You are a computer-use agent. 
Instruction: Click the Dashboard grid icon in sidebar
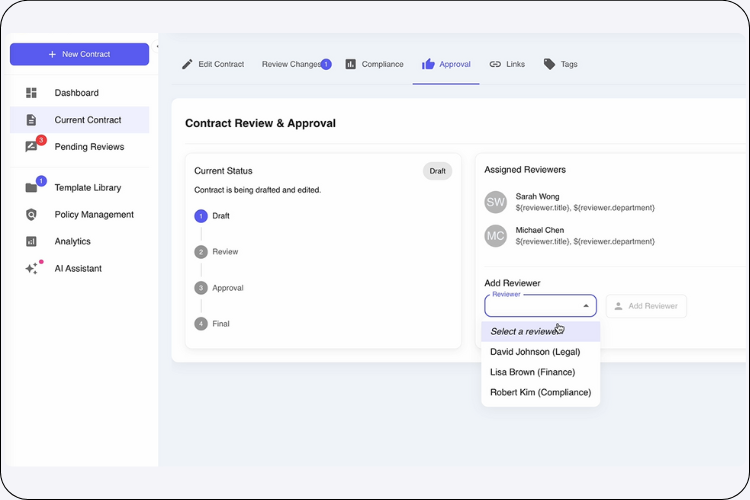click(x=31, y=93)
